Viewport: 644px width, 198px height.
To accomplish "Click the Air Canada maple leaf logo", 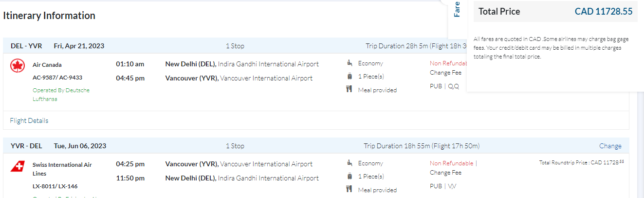I will pyautogui.click(x=18, y=66).
